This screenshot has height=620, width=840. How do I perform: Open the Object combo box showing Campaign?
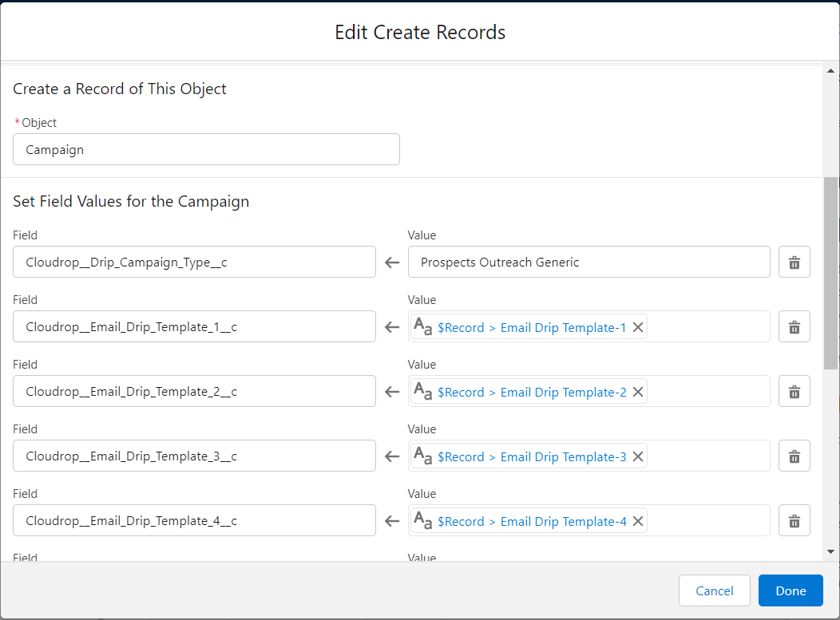206,149
